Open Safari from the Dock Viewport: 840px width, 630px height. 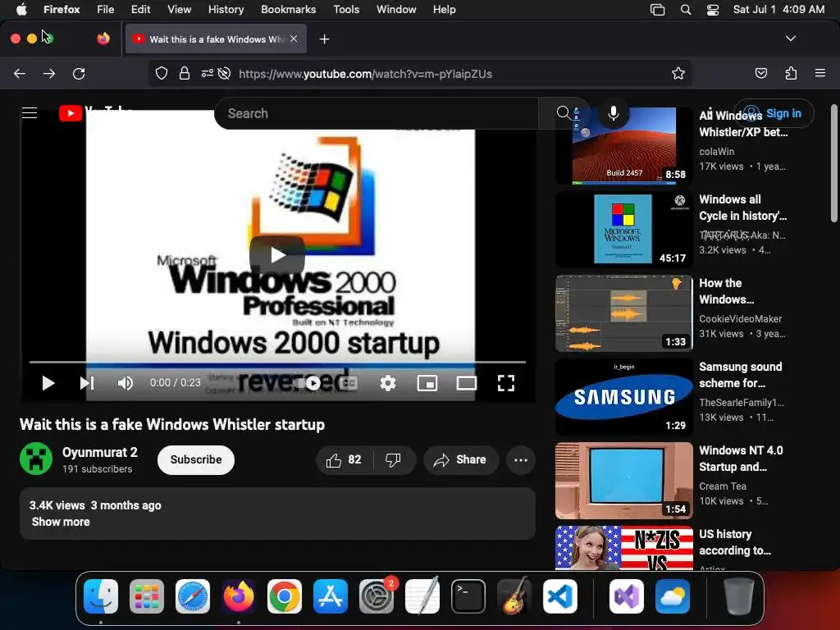point(192,596)
